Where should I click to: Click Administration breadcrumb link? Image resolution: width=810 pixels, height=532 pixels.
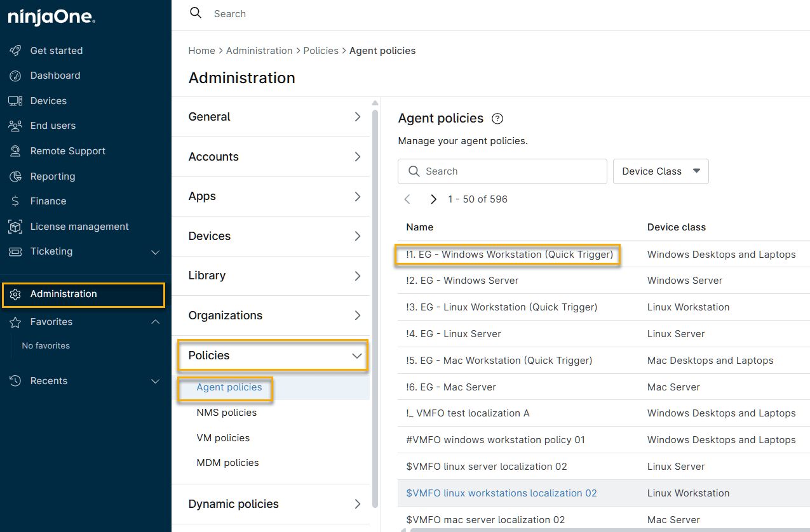click(259, 51)
